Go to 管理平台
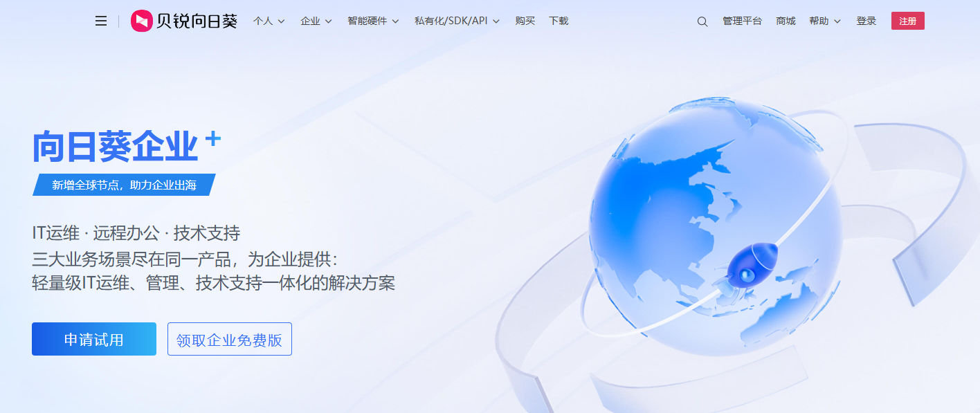Screen dimensions: 980x413 click(742, 21)
